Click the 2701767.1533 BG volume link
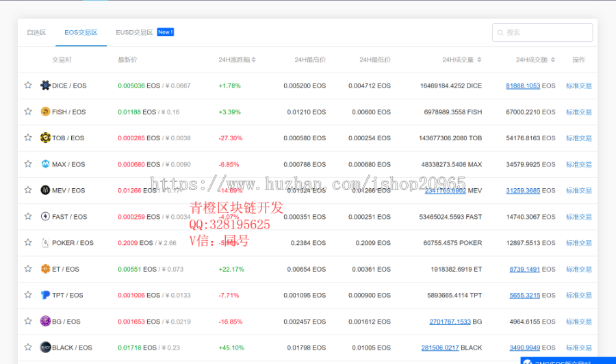The height and width of the screenshot is (364, 616). coord(450,321)
